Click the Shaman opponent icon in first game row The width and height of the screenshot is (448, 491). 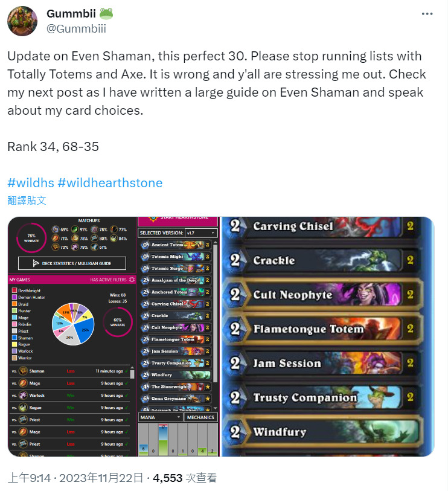coord(23,371)
